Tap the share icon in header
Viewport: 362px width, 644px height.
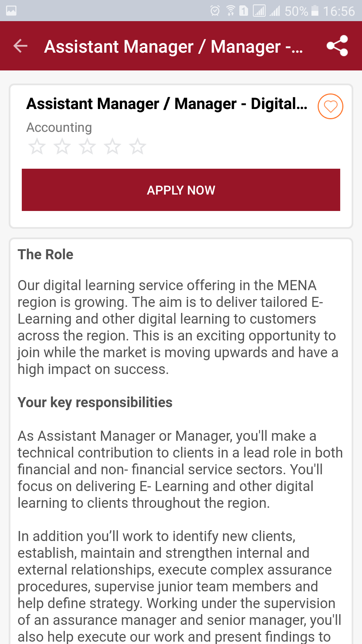pos(337,46)
